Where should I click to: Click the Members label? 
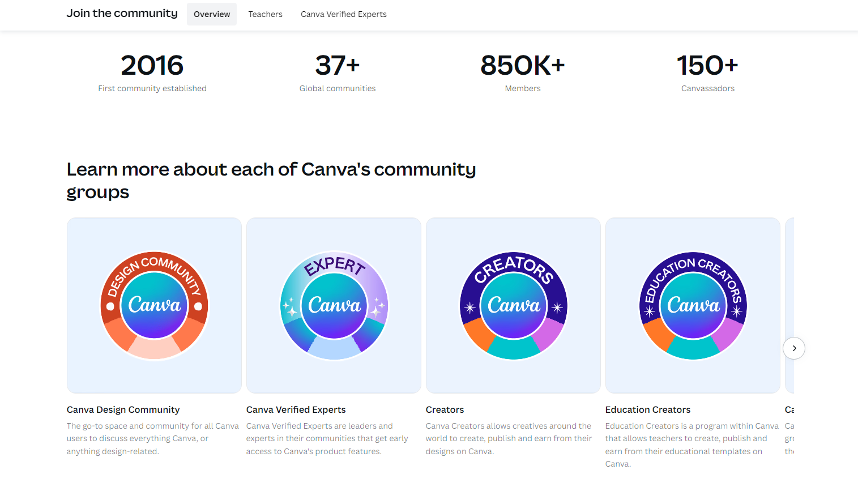pos(523,88)
